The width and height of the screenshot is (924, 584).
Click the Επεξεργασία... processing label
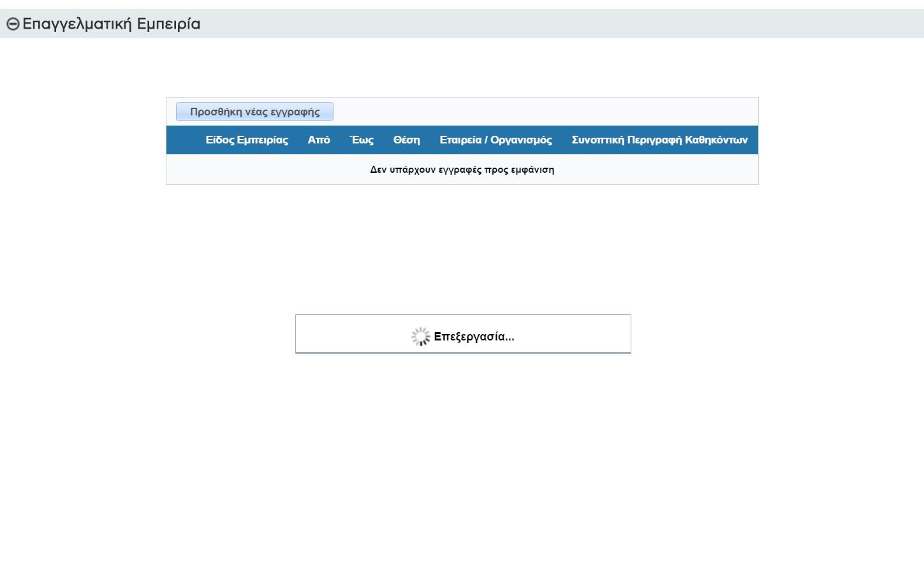474,337
